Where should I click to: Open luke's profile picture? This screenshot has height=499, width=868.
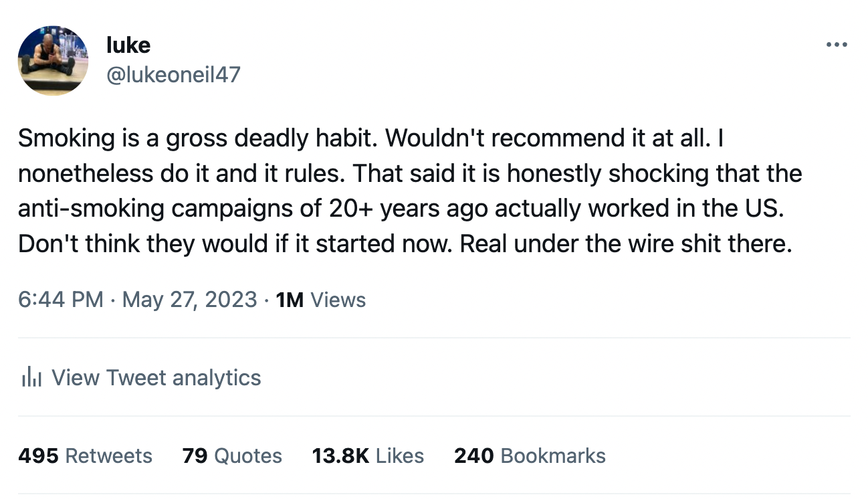(x=53, y=61)
